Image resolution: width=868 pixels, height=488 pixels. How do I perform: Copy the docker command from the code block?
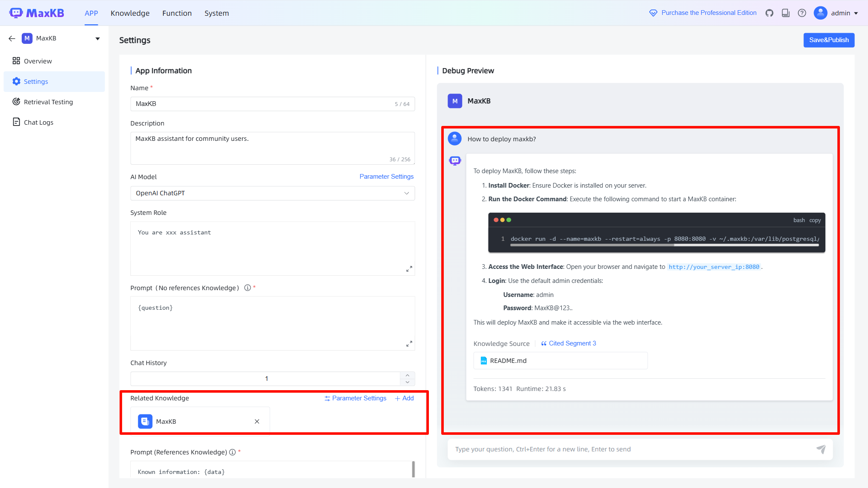click(x=815, y=220)
